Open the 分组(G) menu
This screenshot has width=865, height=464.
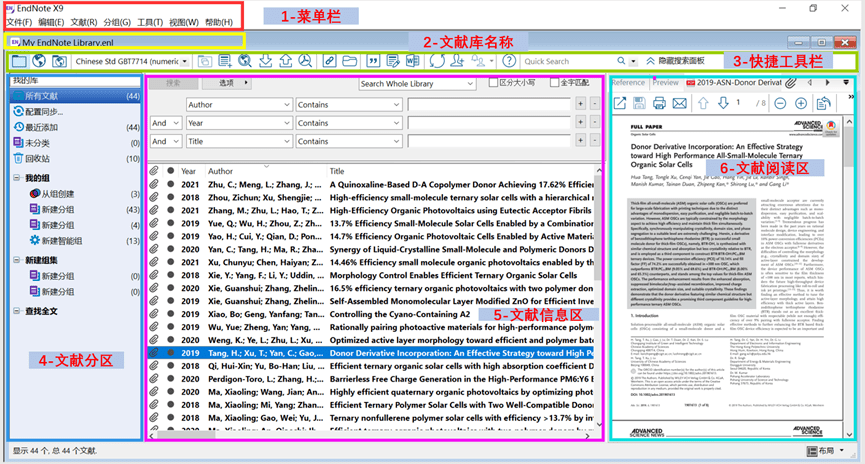[x=118, y=22]
